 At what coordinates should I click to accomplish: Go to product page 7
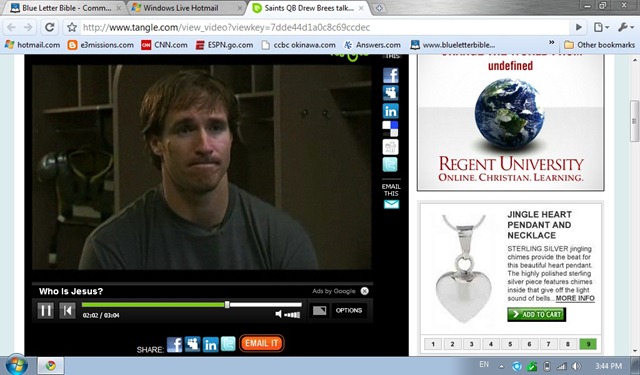(x=549, y=344)
